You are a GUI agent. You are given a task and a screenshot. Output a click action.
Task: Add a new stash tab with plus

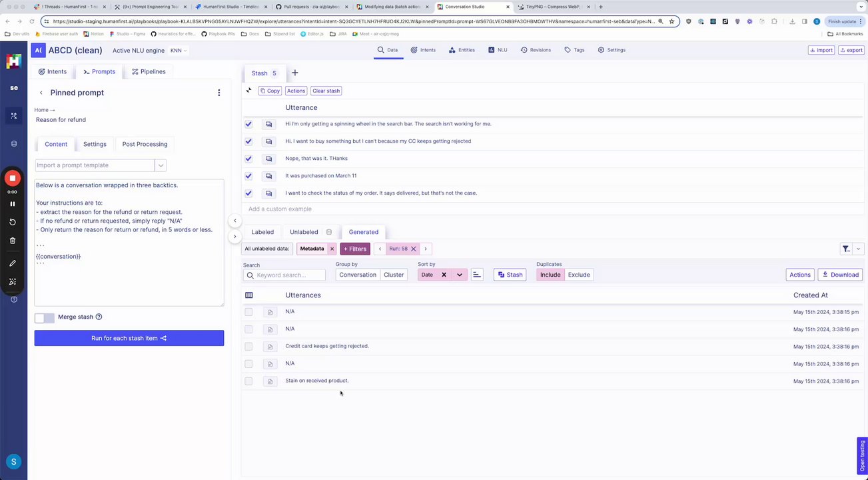[295, 73]
